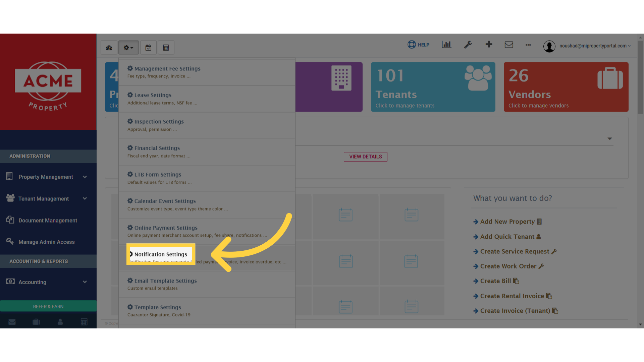Open the three-dots more options icon
Viewport: 644px width, 362px height.
[x=528, y=45]
